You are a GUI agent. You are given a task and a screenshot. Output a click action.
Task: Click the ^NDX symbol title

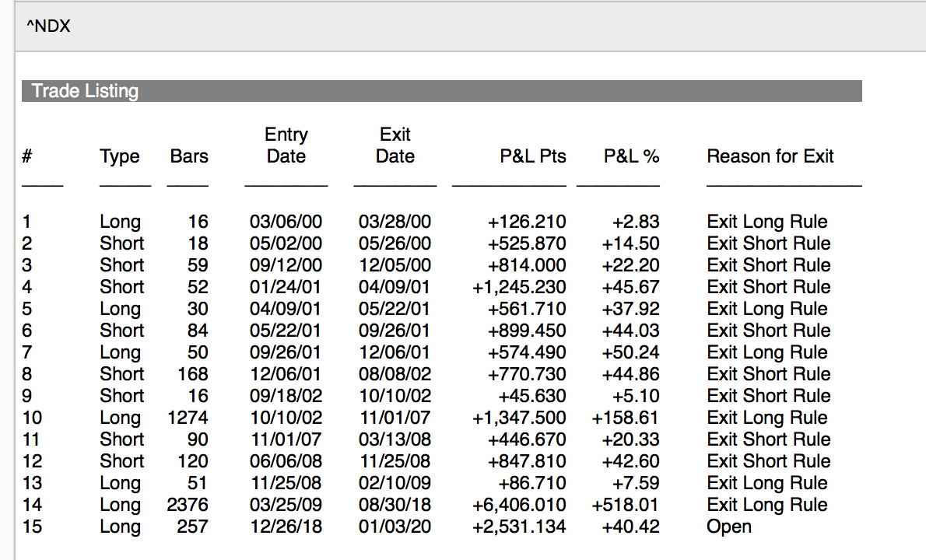coord(48,26)
